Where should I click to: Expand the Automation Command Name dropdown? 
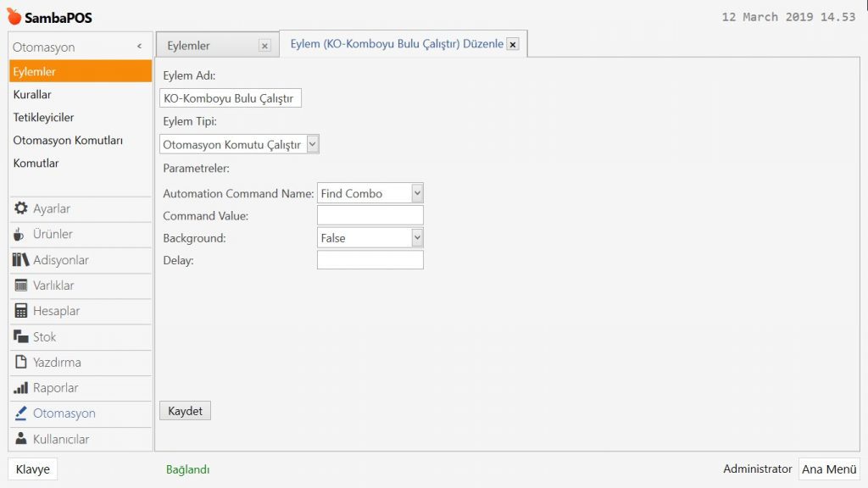click(x=416, y=193)
